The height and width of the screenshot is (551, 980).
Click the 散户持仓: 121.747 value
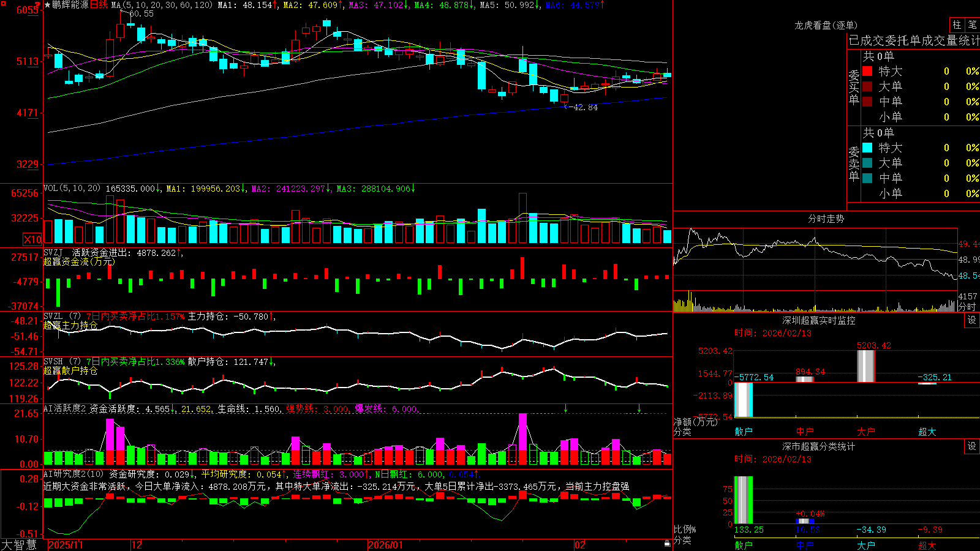228,362
